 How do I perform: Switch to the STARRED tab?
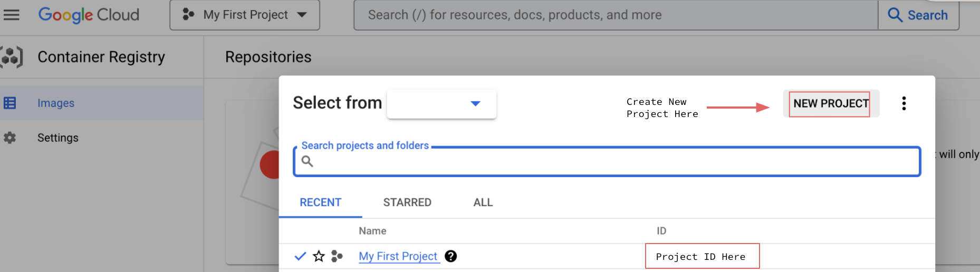point(407,202)
